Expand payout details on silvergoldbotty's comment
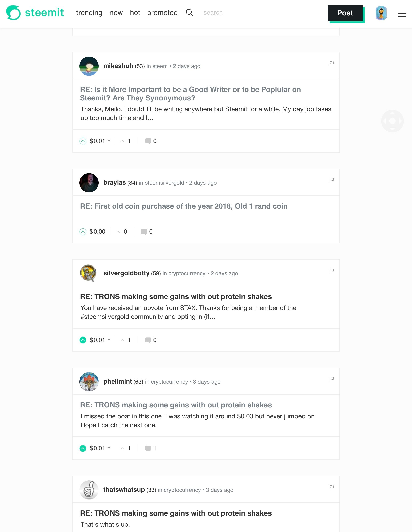The image size is (412, 532). (x=109, y=340)
